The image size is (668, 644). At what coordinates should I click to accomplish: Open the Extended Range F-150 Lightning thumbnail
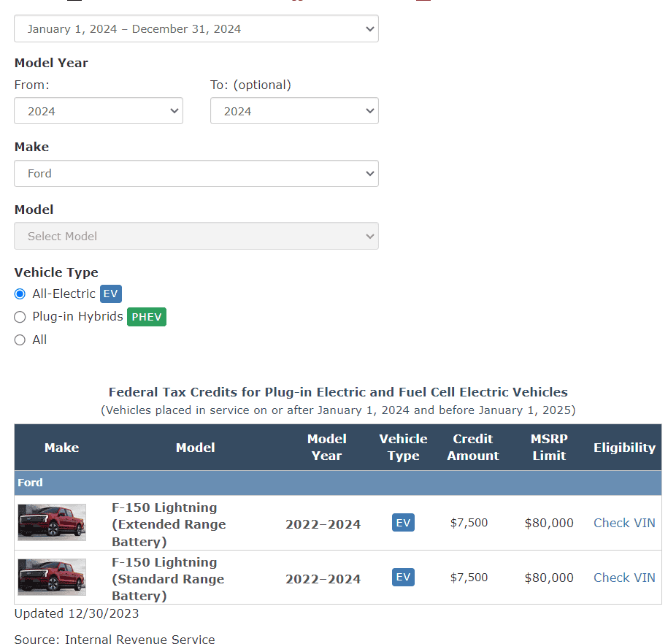pos(52,523)
